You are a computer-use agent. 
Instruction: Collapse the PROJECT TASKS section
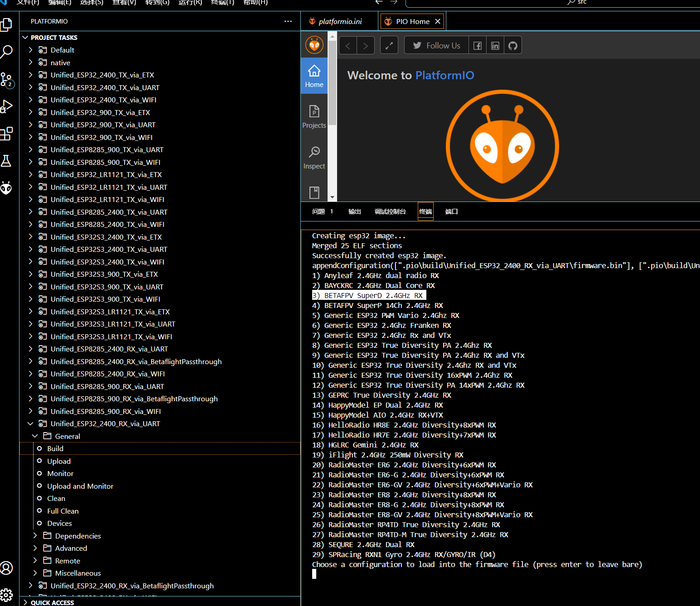tap(160, 38)
